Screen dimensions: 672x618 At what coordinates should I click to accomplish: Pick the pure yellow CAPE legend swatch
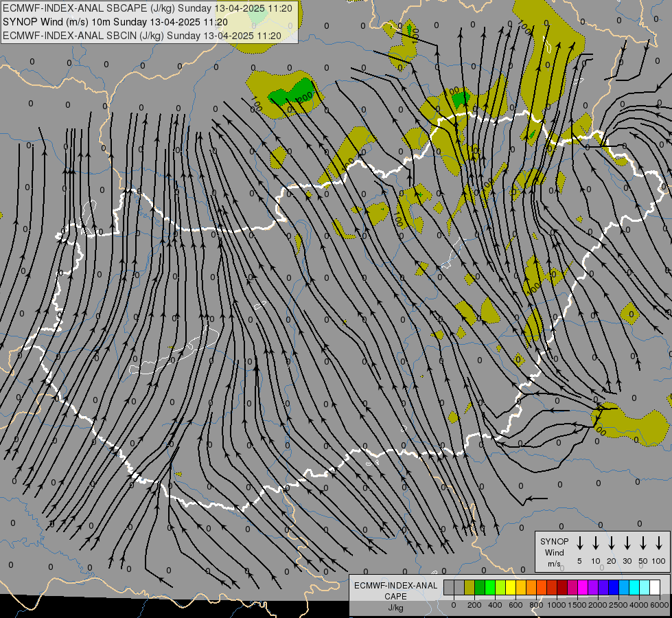click(511, 588)
